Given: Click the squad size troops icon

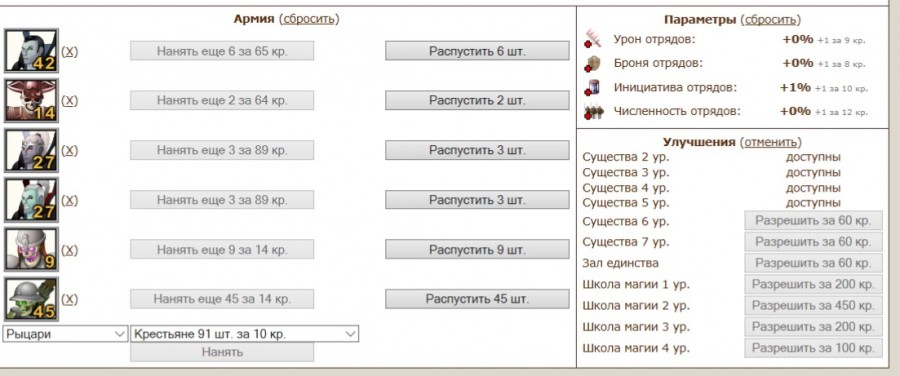Looking at the screenshot, I should tap(593, 111).
